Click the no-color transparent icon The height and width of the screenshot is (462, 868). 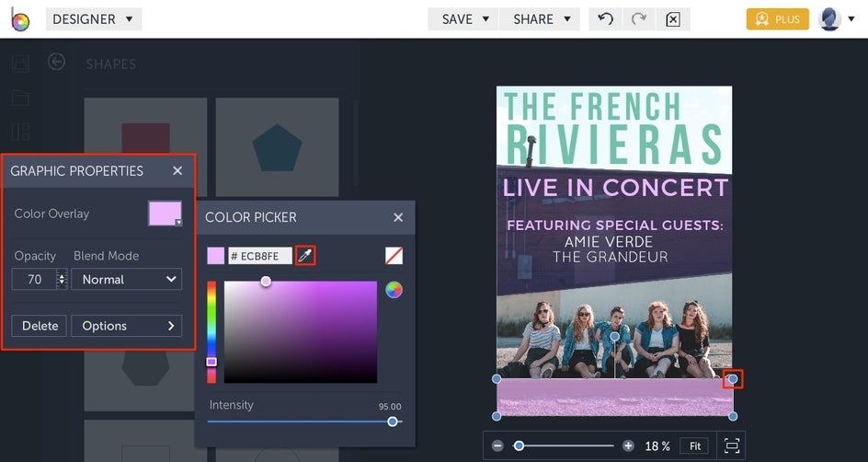click(x=394, y=255)
